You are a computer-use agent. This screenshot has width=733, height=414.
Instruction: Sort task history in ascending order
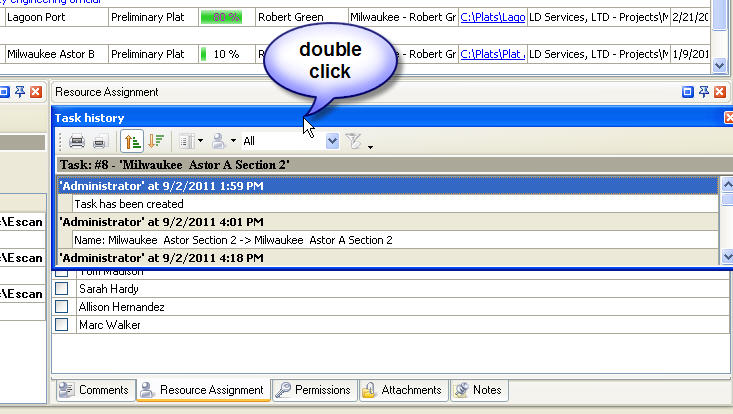132,141
